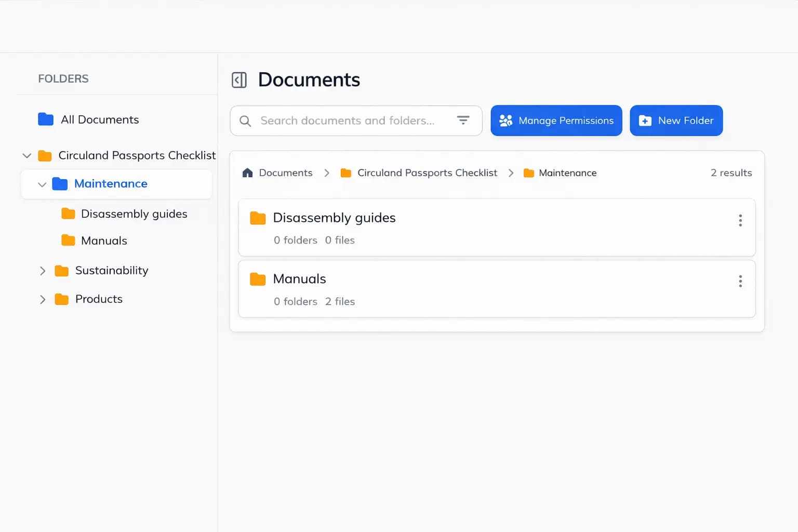Expand the Sustainability folder
The image size is (798, 532).
click(43, 271)
